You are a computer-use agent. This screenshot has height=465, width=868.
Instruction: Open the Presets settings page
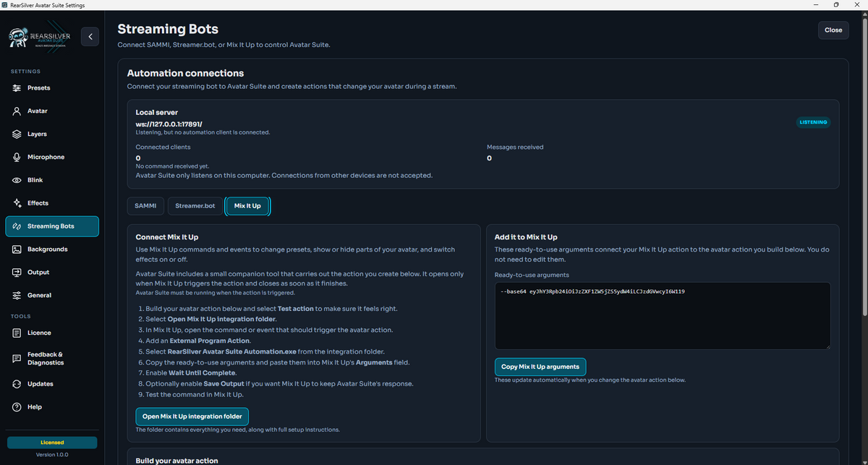point(52,88)
